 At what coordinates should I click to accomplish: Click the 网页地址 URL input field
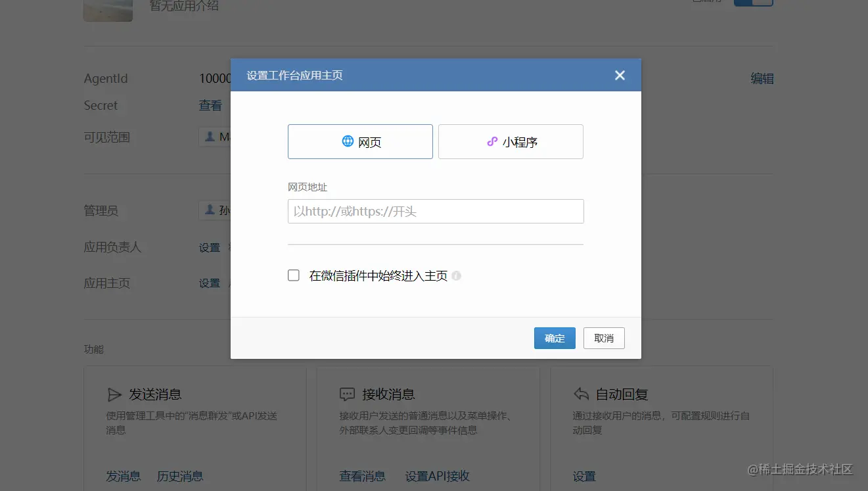436,212
